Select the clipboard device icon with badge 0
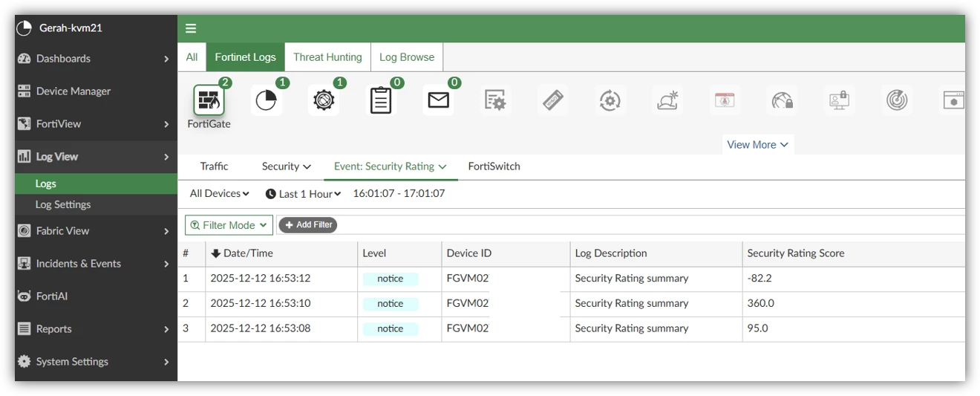The image size is (980, 396). 381,100
